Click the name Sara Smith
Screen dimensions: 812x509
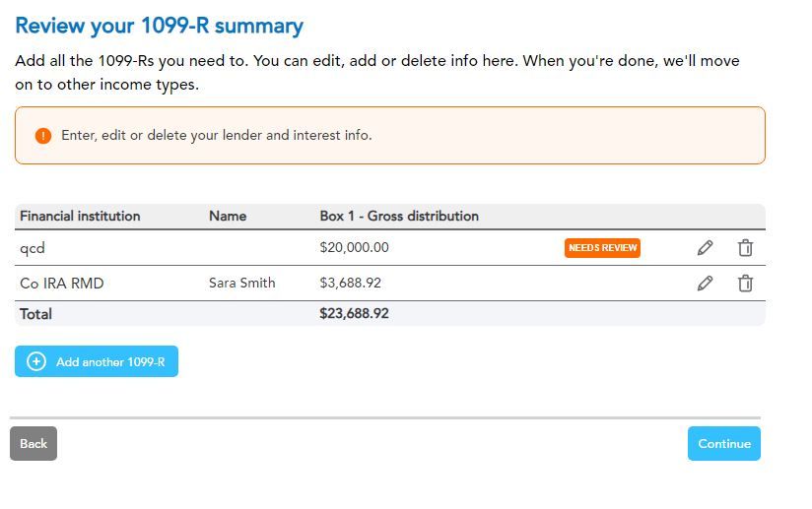[x=242, y=284]
